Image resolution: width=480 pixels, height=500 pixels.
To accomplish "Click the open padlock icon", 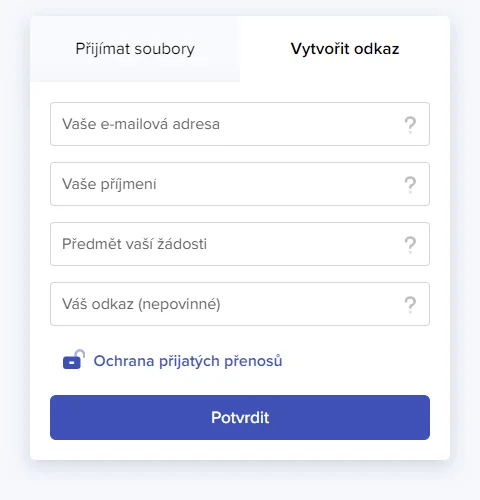I will tap(74, 359).
